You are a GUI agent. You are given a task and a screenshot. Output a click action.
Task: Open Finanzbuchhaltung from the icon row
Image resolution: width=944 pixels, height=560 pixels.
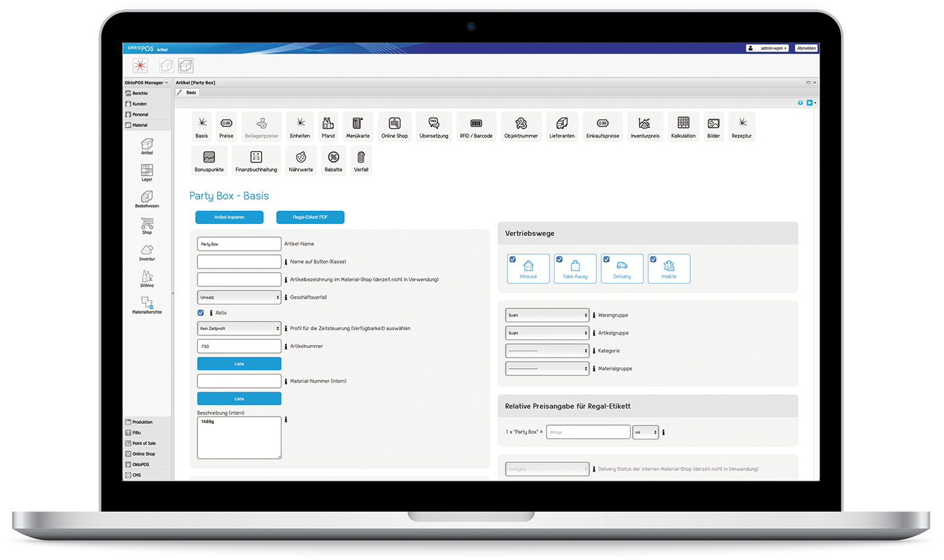pyautogui.click(x=256, y=159)
